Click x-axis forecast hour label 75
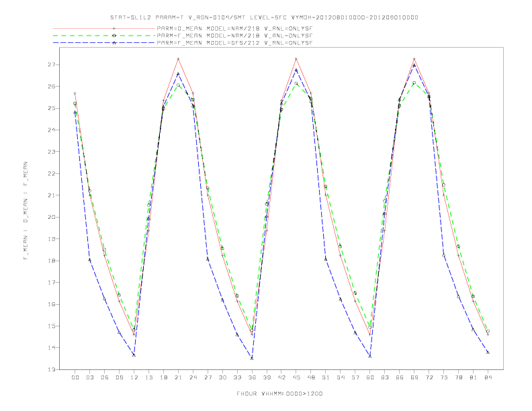This screenshot has width=532, height=411. point(444,377)
